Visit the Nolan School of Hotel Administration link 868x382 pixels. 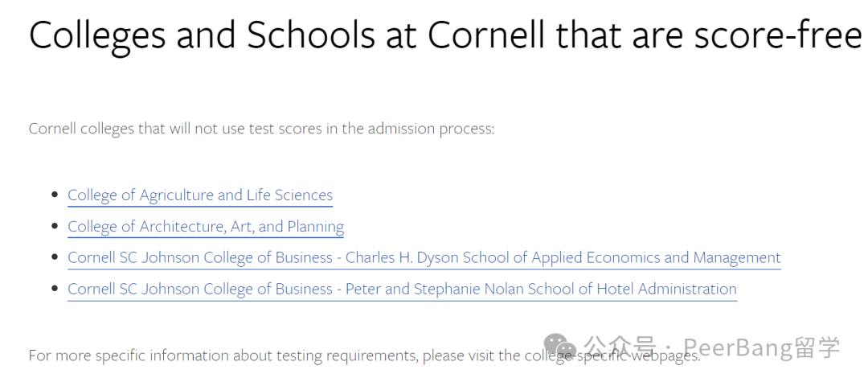[x=402, y=289]
